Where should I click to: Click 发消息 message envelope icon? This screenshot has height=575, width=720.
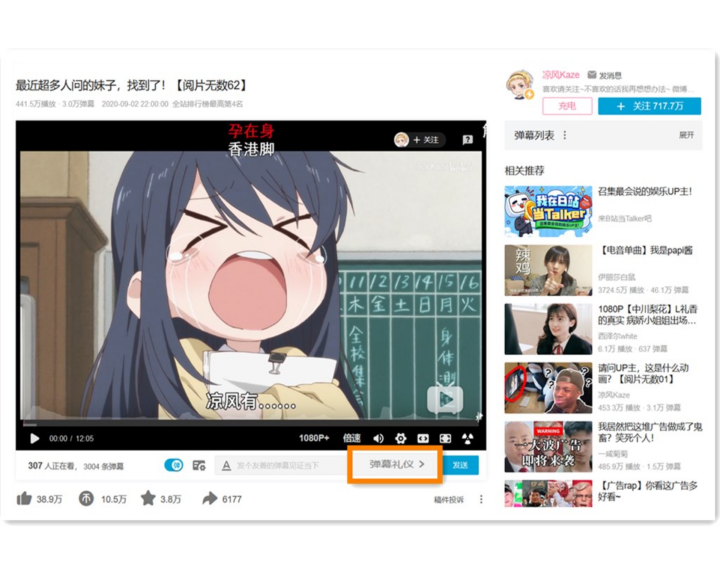point(592,74)
